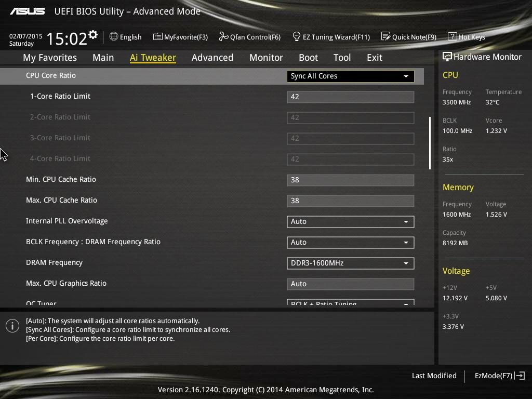Show Hot Keys question-mark icon

[x=453, y=36]
